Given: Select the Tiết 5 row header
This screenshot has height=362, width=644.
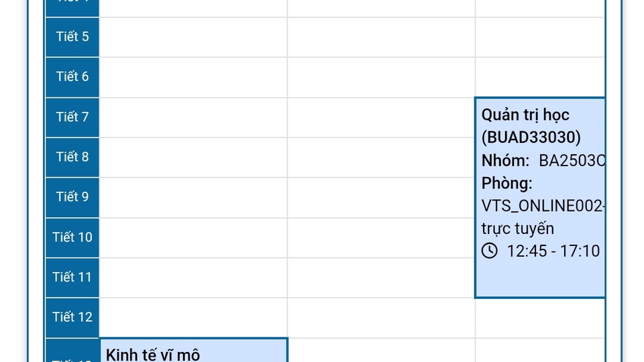Looking at the screenshot, I should point(72,37).
